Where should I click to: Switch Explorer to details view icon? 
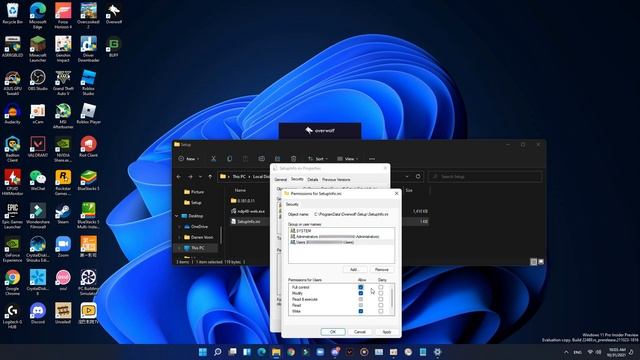pos(533,262)
